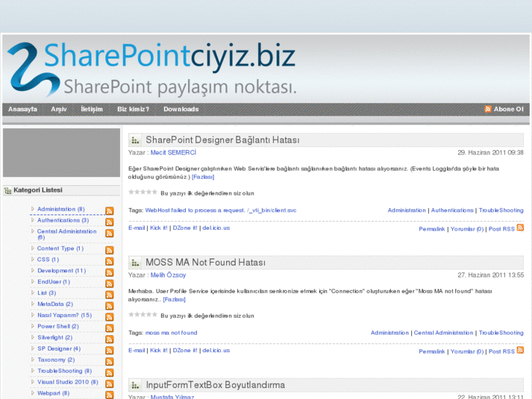Expand arrow next to Central Administration
This screenshot has width=532, height=399.
33,231
